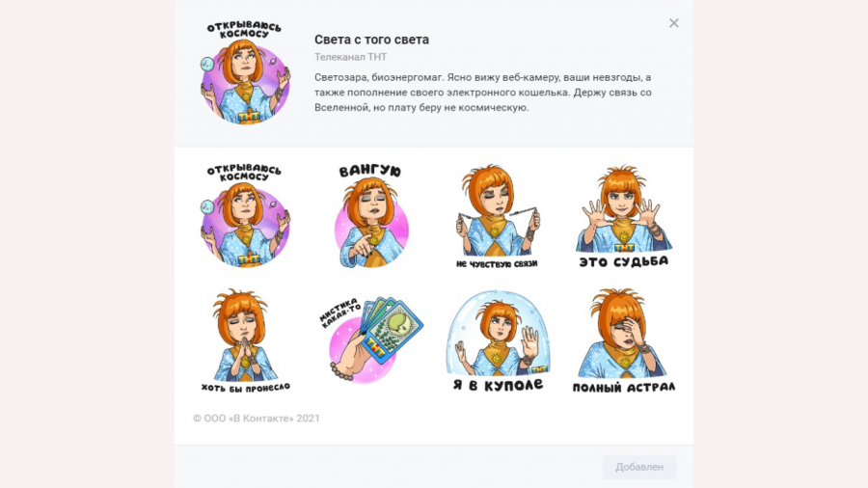Open the 'Телеканал ТНТ' author link
This screenshot has width=868, height=488.
pyautogui.click(x=350, y=57)
